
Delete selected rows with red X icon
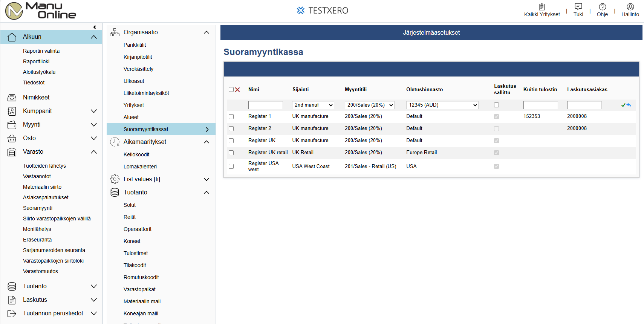pos(237,90)
